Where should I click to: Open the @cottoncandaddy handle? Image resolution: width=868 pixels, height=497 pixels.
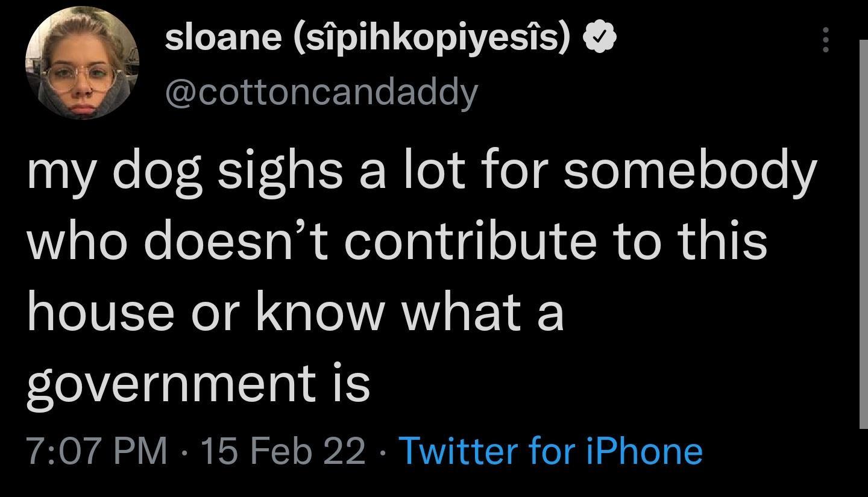(x=321, y=92)
